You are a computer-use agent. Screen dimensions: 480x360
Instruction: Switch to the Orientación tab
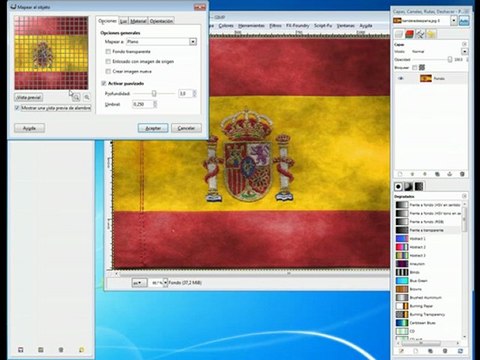pos(161,21)
